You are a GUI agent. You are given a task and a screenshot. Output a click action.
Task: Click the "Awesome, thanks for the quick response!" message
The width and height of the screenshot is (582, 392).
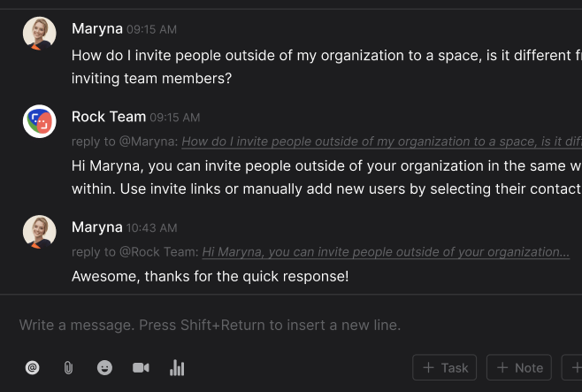210,277
